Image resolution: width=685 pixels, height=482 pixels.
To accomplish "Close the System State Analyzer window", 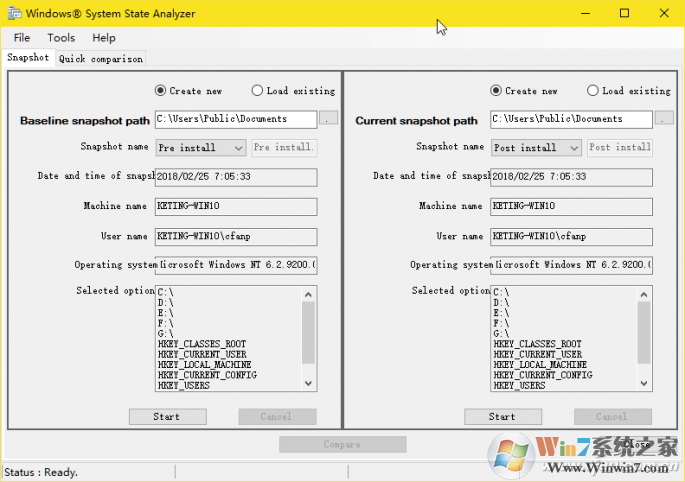I will pos(664,14).
